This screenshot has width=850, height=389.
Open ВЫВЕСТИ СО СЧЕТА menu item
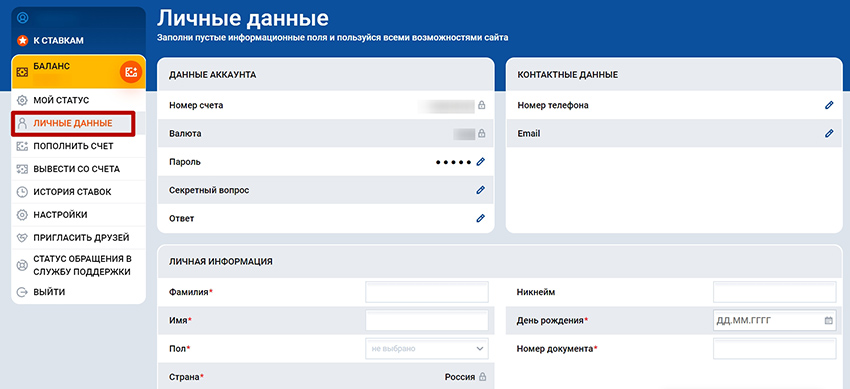[78, 169]
